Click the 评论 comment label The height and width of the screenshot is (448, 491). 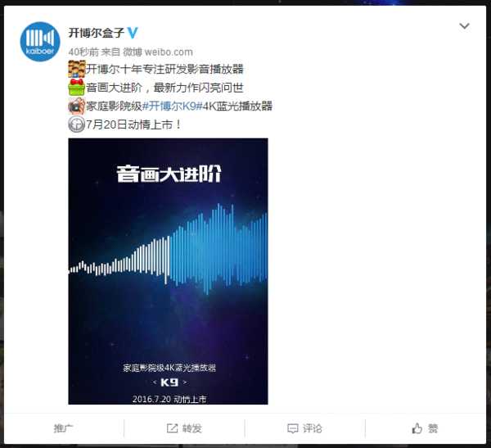pos(313,428)
